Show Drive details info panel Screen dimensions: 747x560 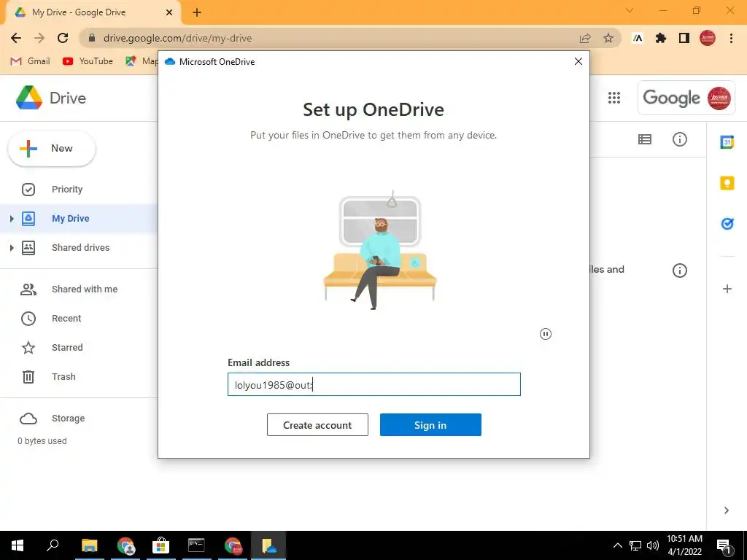(679, 139)
